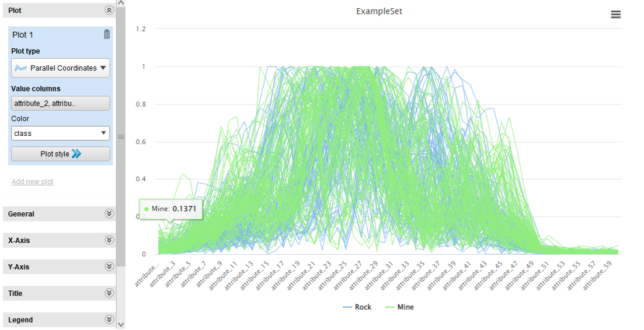Viewport: 644px width, 330px height.
Task: Expand the Title section
Action: (x=109, y=293)
